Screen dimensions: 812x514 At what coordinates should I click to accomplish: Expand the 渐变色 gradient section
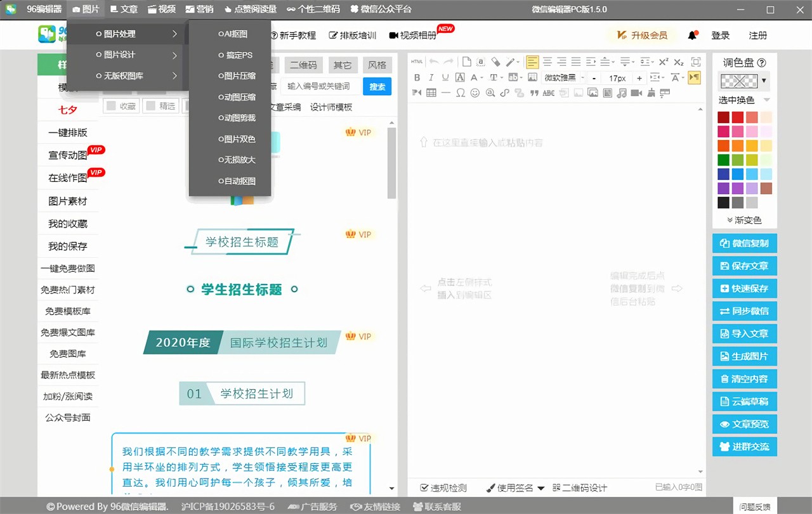point(744,220)
